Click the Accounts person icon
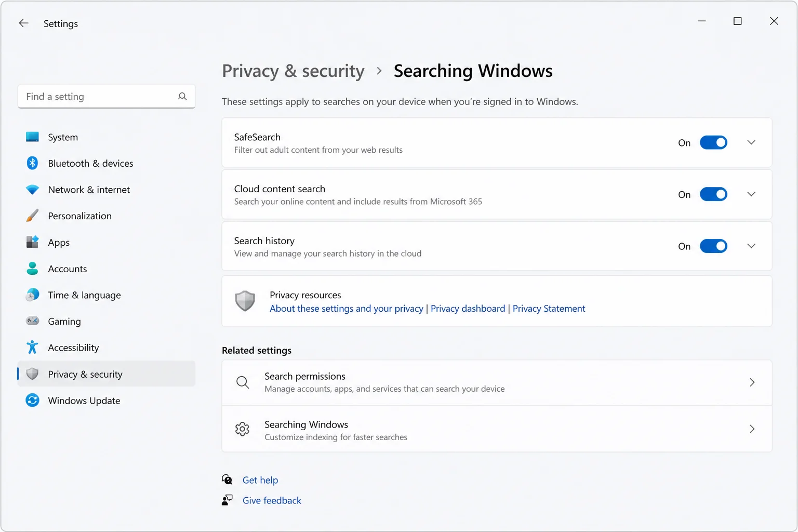This screenshot has height=532, width=798. (x=32, y=269)
